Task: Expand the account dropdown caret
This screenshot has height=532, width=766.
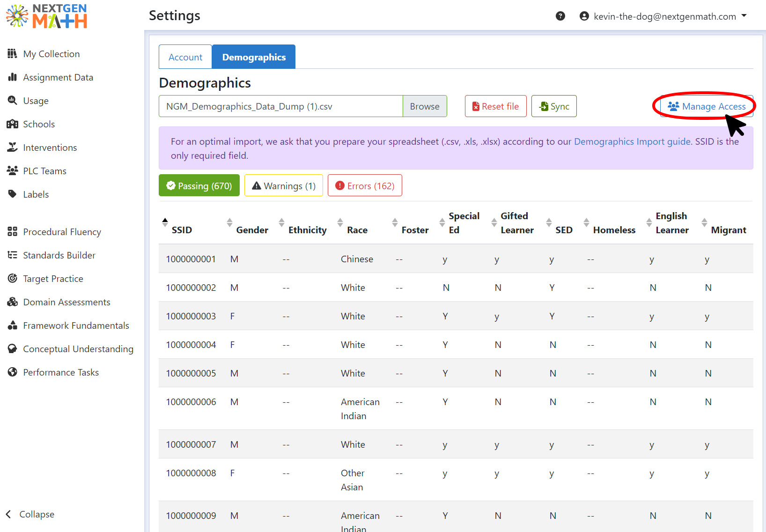Action: [x=744, y=15]
